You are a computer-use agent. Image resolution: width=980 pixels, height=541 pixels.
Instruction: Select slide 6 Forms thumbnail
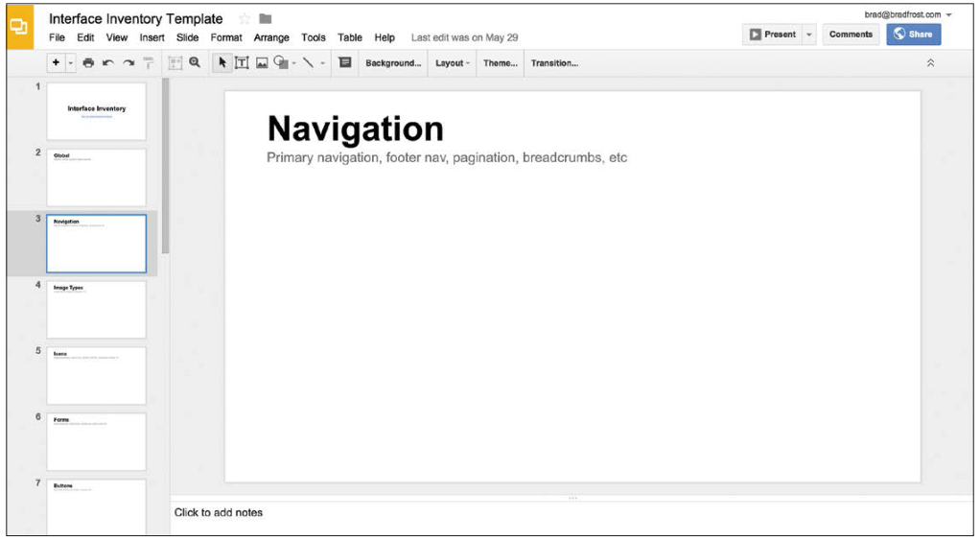tap(96, 441)
